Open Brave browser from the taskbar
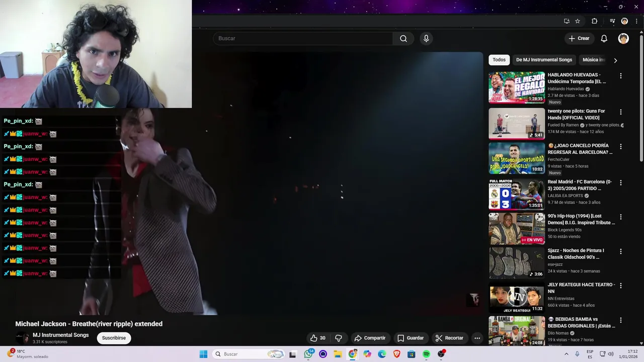Image resolution: width=644 pixels, height=362 pixels. (396, 354)
